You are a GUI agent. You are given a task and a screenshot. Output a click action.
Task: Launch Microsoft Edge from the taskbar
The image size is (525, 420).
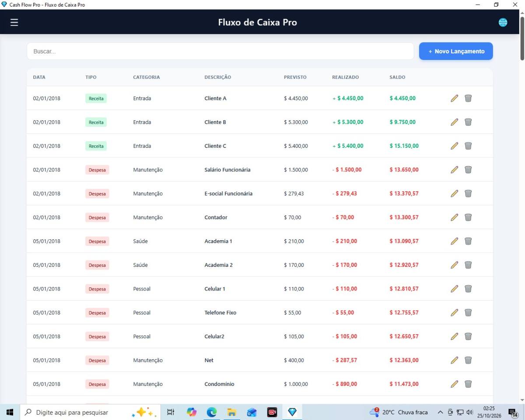point(212,412)
